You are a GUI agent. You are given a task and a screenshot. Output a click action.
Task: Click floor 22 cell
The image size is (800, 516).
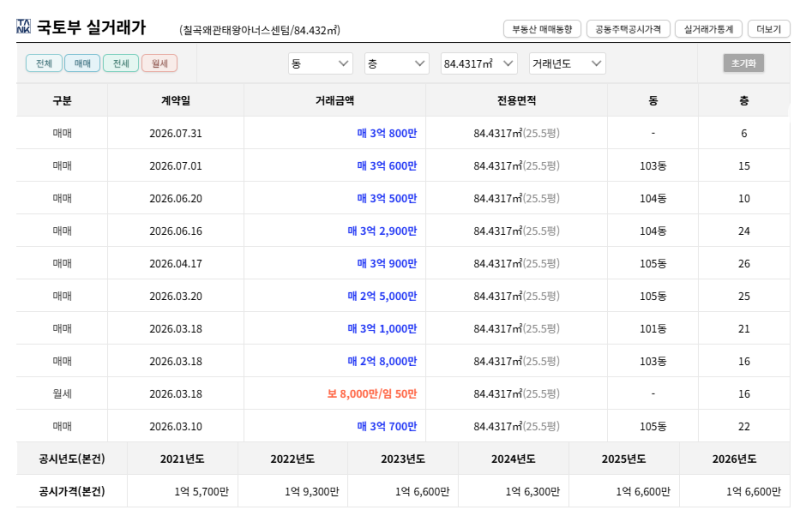(x=744, y=426)
